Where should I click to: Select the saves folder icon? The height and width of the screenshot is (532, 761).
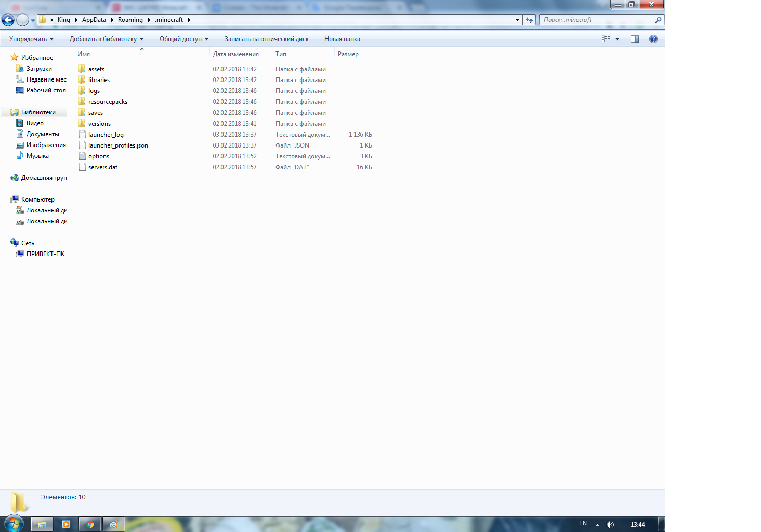click(x=82, y=112)
